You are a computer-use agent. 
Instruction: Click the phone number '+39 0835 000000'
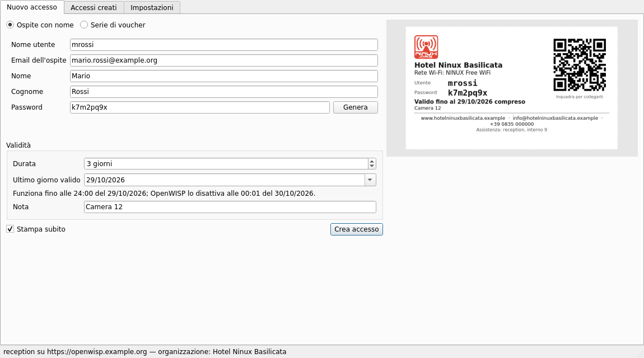tap(512, 124)
